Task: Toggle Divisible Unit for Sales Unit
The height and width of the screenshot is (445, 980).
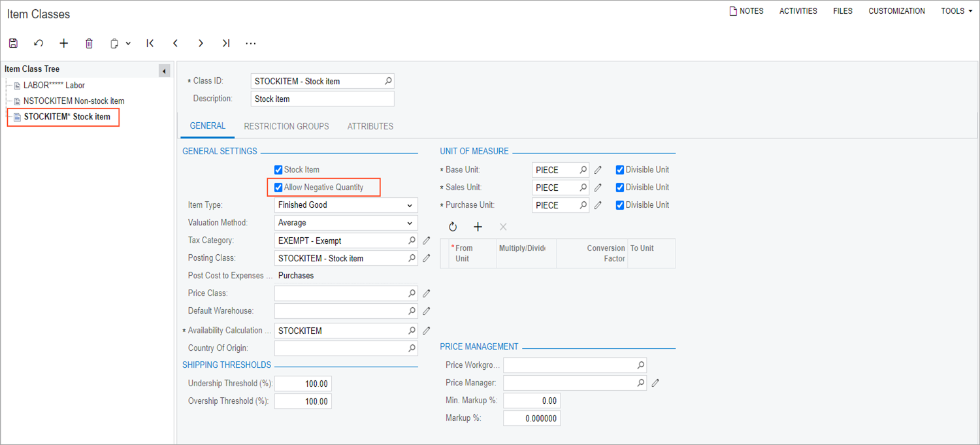Action: 620,188
